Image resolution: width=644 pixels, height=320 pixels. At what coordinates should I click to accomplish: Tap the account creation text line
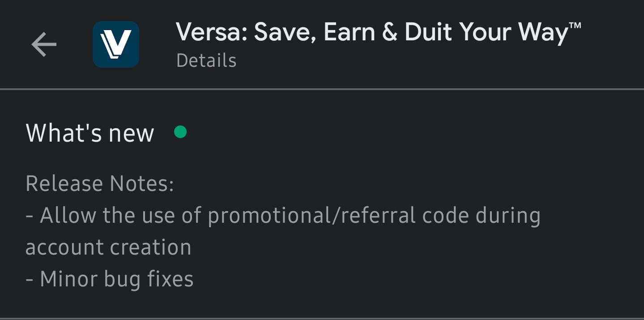[109, 247]
